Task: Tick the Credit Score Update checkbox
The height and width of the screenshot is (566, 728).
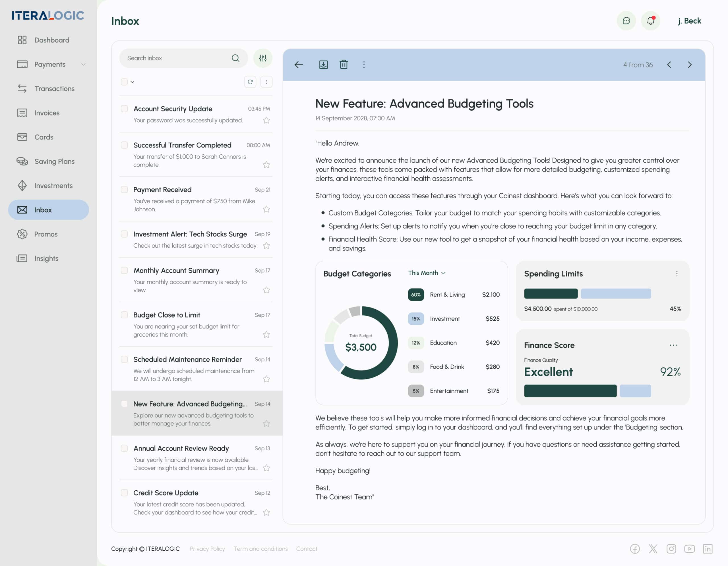Action: [124, 493]
